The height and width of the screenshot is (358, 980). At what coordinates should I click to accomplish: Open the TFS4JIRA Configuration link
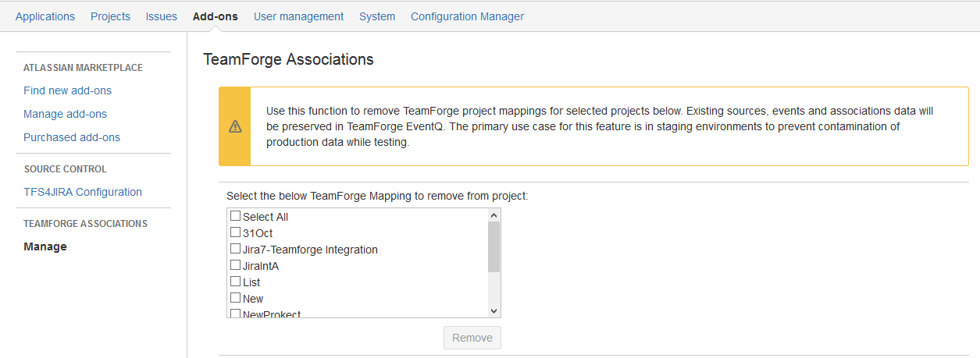point(83,192)
